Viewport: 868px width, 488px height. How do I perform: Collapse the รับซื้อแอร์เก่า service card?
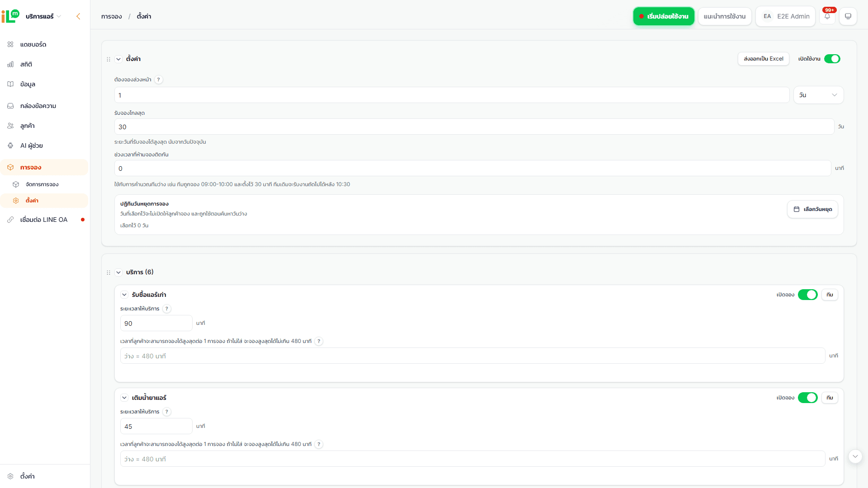(124, 295)
